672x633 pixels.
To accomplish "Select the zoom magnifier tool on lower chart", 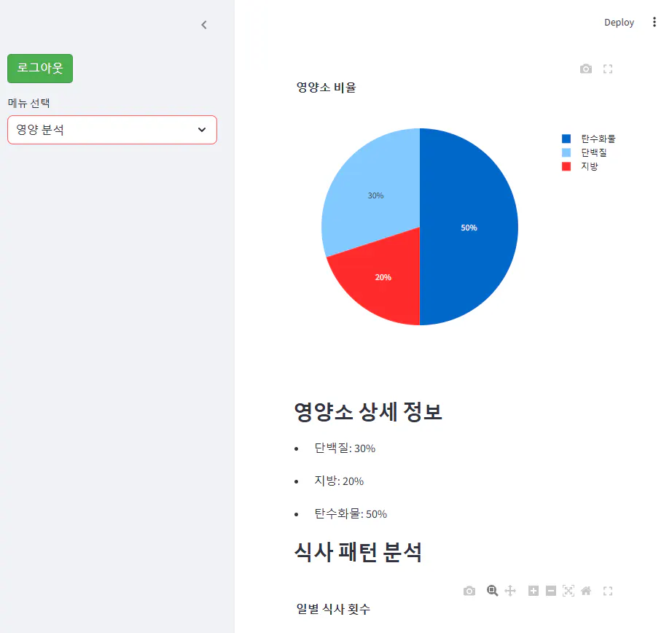I will [x=493, y=591].
